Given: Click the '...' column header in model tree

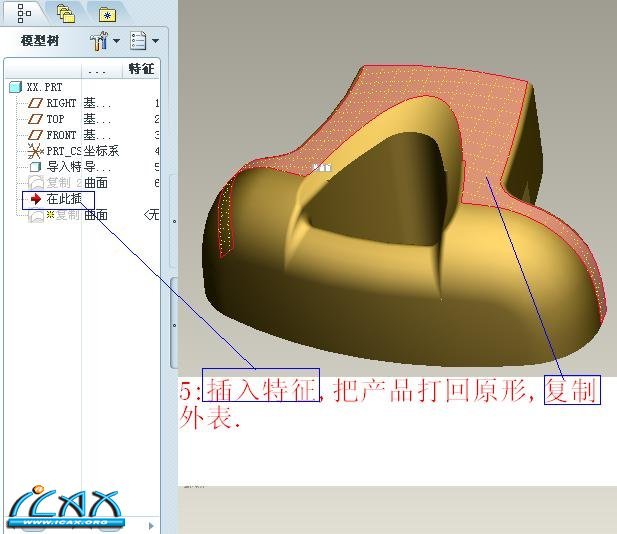Looking at the screenshot, I should click(x=98, y=69).
